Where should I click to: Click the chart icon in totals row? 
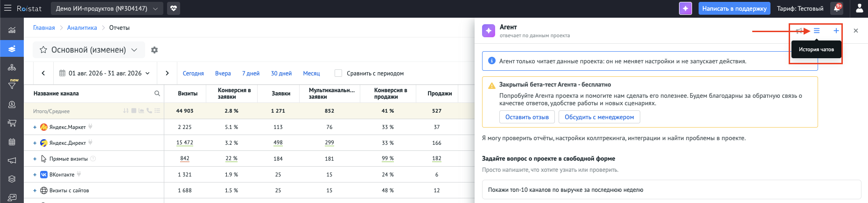pos(141,111)
